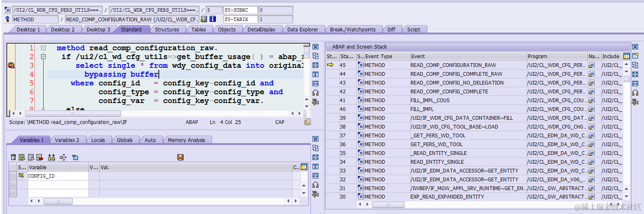Screen dimensions: 644x214
Task: Click navigate icon left of blue info icon
Action: coord(204,19)
